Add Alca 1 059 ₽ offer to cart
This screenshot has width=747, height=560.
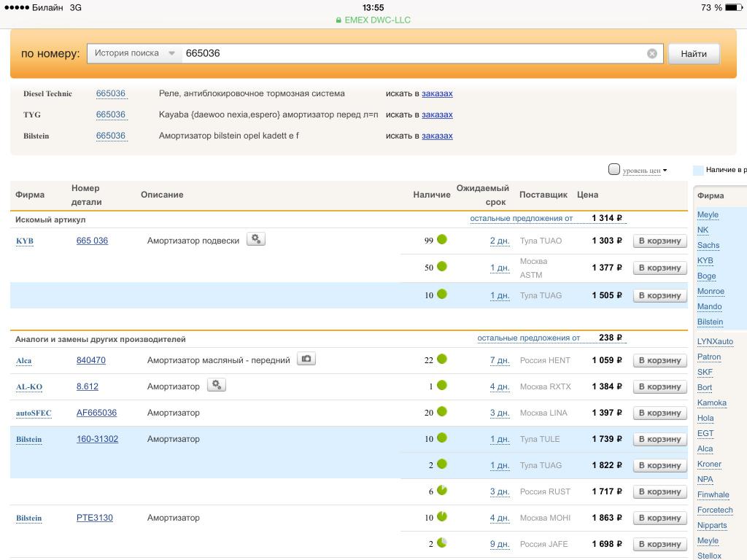pyautogui.click(x=659, y=360)
